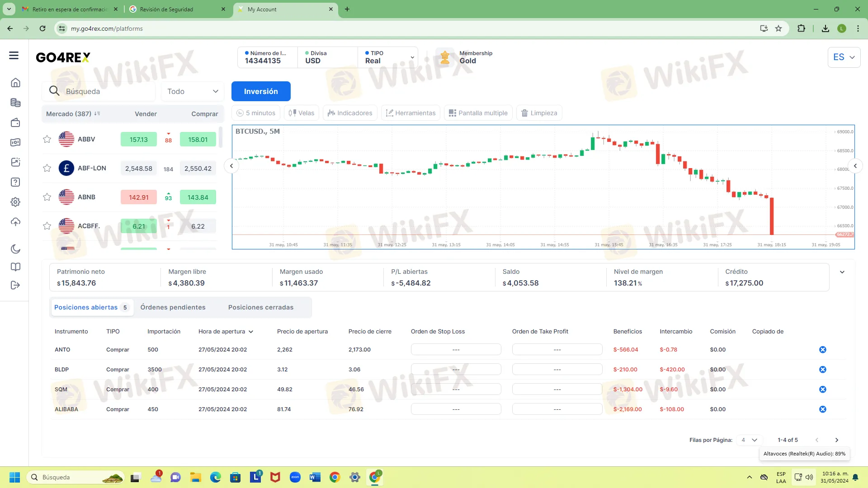Sort the Mercado list using sort icon
868x488 pixels.
97,114
